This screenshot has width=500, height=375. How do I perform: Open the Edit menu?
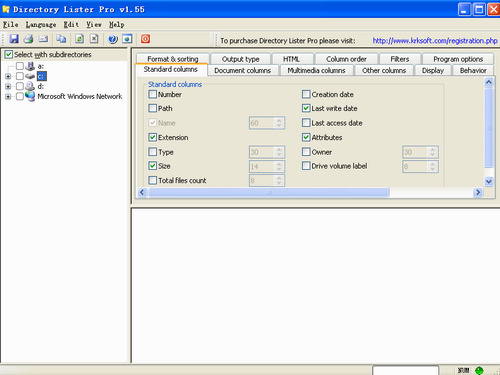click(71, 25)
